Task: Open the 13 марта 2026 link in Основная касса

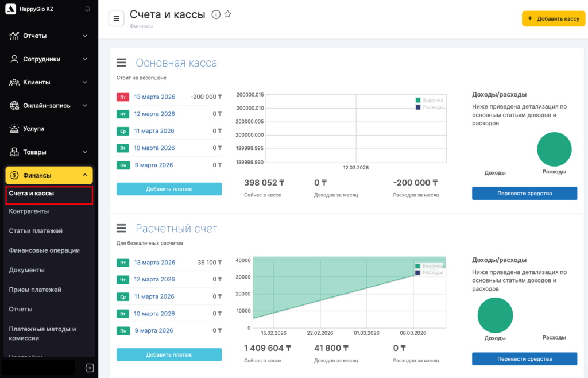Action: [154, 97]
